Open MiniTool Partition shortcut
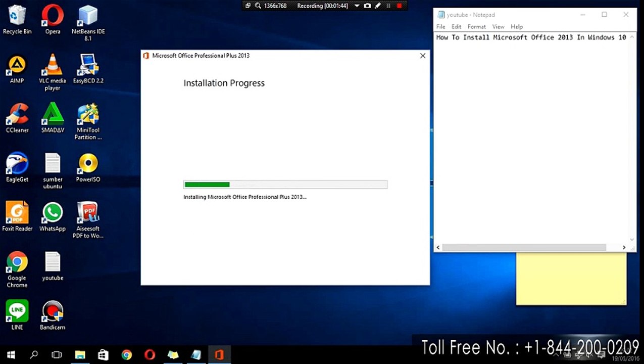The height and width of the screenshot is (364, 644). point(88,122)
